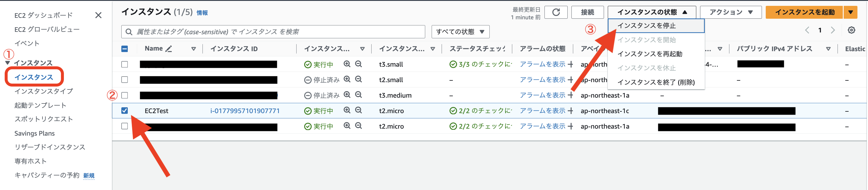
Task: Click アラームを表示 in EC2Test row
Action: pyautogui.click(x=542, y=110)
